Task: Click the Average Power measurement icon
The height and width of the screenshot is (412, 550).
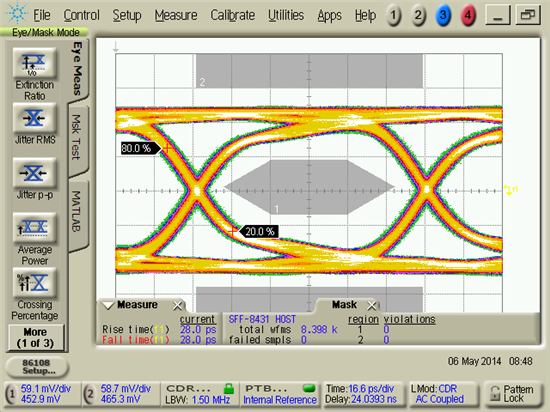Action: point(34,228)
